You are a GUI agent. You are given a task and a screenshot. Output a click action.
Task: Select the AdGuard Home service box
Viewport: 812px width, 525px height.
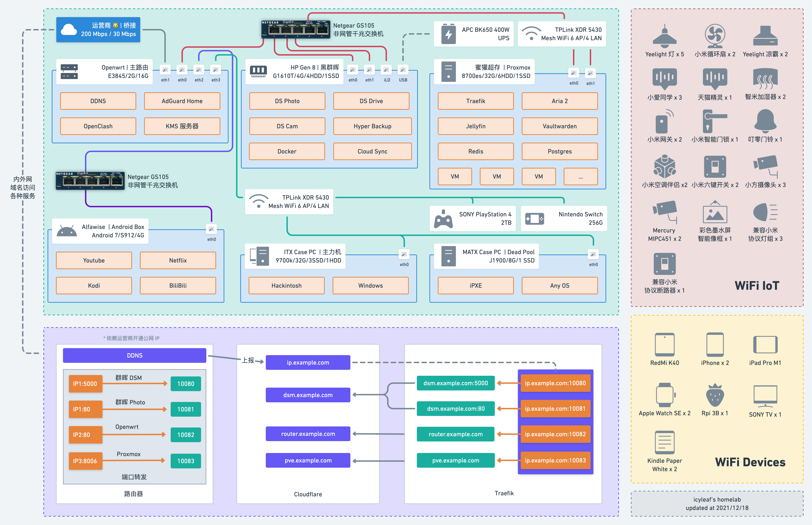coord(182,101)
